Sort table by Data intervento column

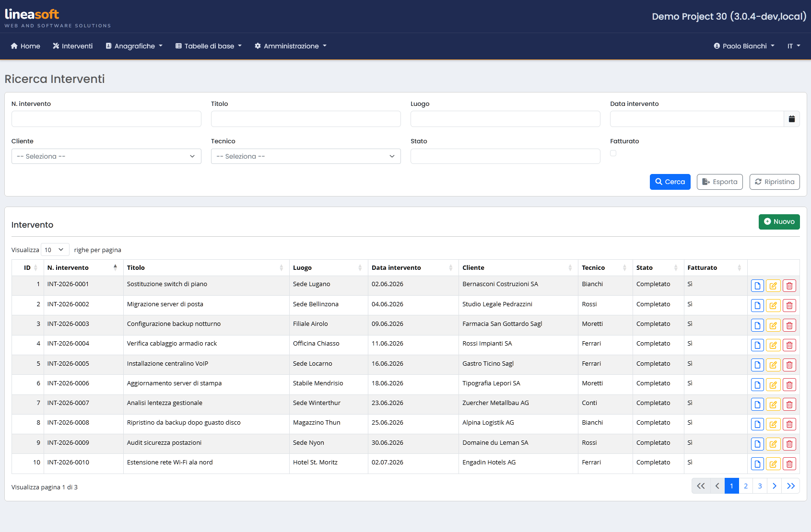(x=413, y=267)
